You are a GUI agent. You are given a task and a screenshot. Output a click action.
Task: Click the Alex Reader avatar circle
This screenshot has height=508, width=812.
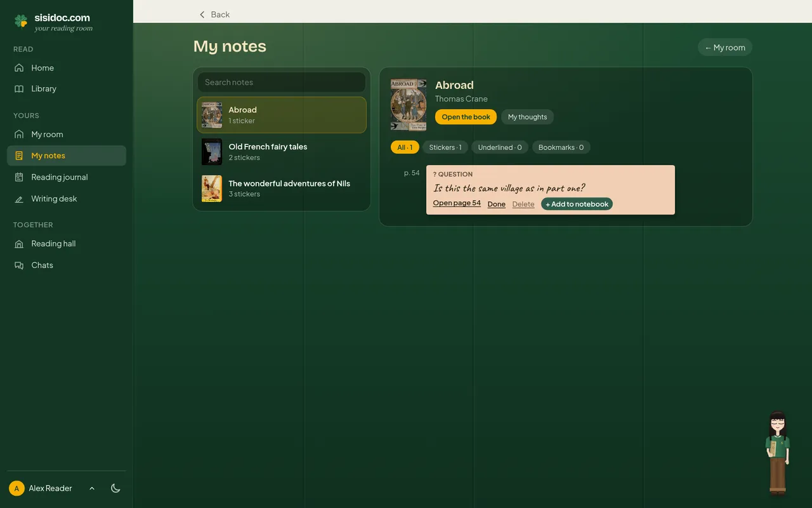(x=16, y=488)
